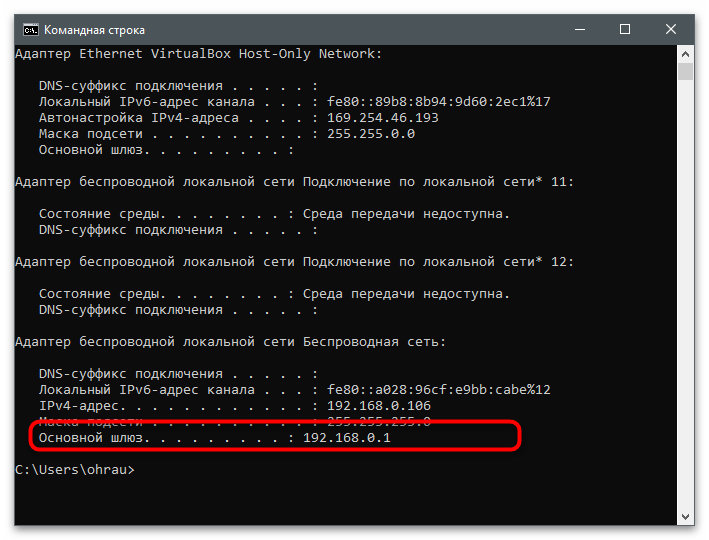Screen dimensions: 709x540
Task: Click the vertical scrollbar thumb
Action: click(x=685, y=71)
